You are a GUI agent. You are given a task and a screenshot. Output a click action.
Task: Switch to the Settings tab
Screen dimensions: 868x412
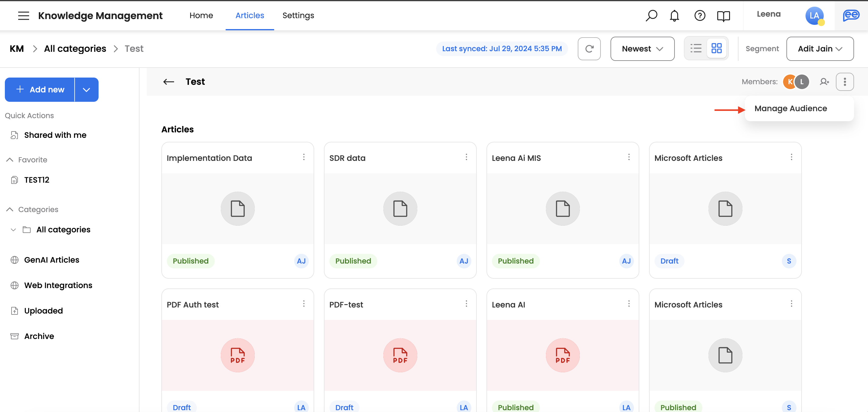(298, 15)
